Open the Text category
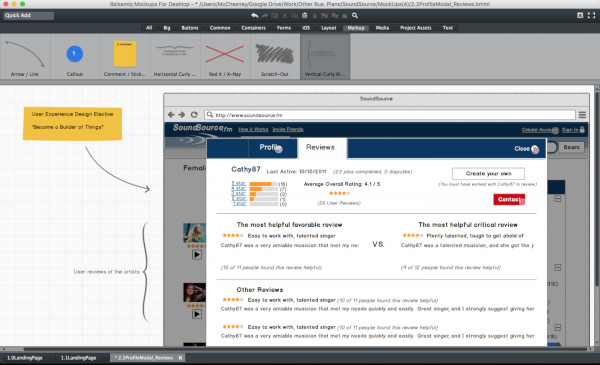The width and height of the screenshot is (600, 365). (448, 28)
